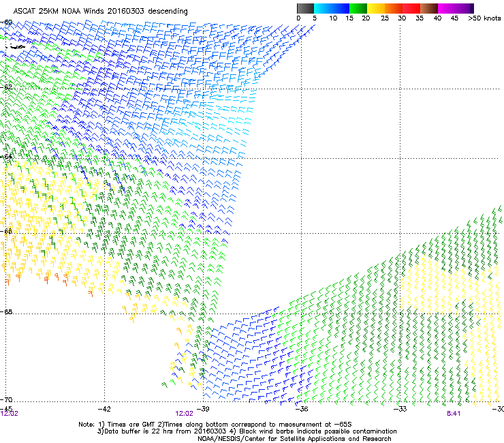Click the note line 'Times are GMT'
This screenshot has width=504, height=443.
click(131, 425)
